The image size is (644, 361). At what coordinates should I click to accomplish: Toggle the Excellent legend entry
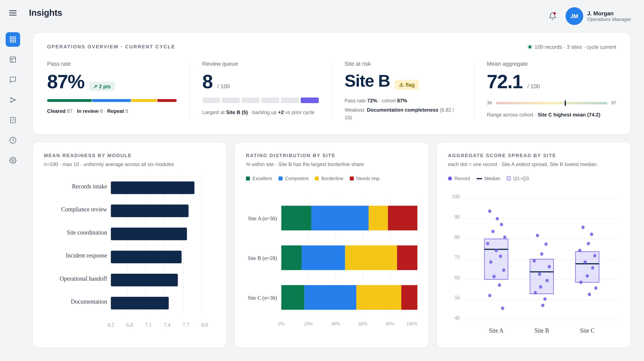tap(259, 178)
